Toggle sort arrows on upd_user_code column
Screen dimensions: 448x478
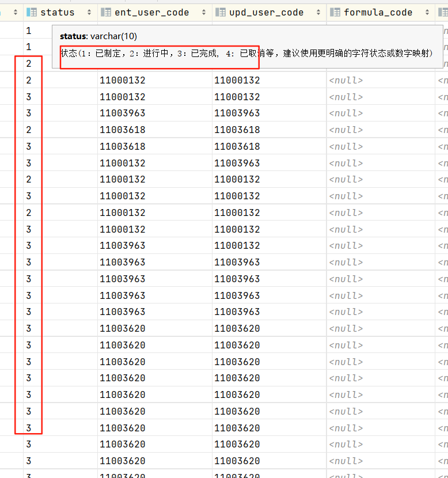click(x=318, y=12)
